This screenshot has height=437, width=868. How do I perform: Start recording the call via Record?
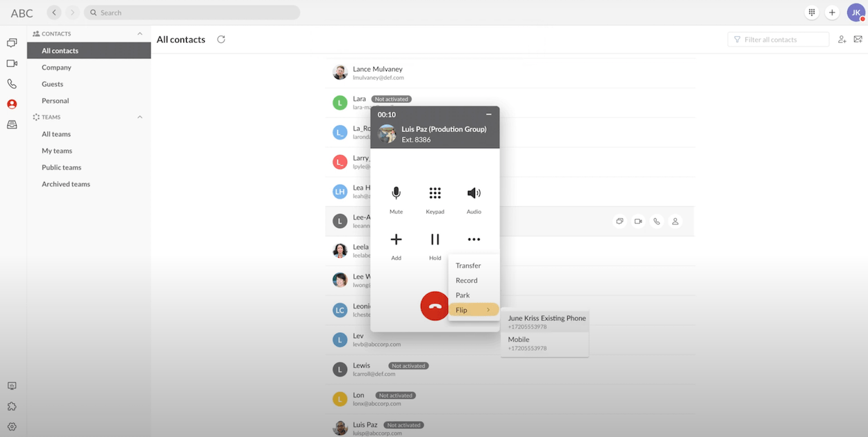tap(465, 280)
